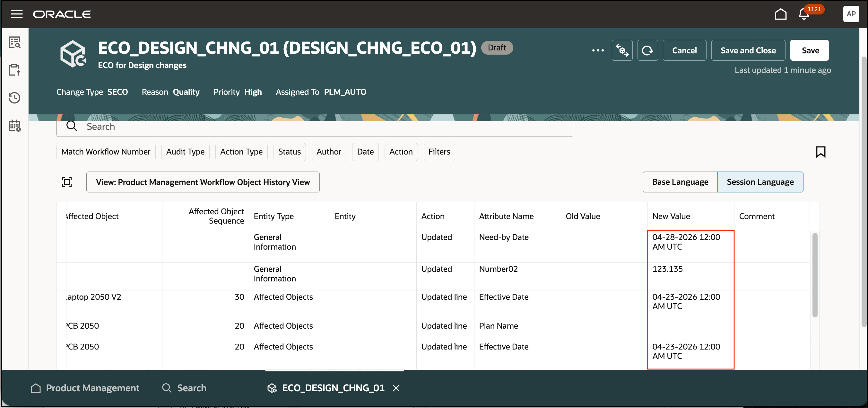
Task: Open the Match Workflow Number filter
Action: pyautogui.click(x=106, y=152)
